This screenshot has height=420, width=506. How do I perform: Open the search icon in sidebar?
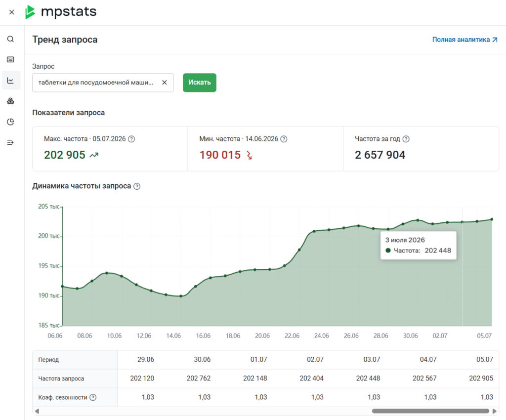pyautogui.click(x=10, y=39)
